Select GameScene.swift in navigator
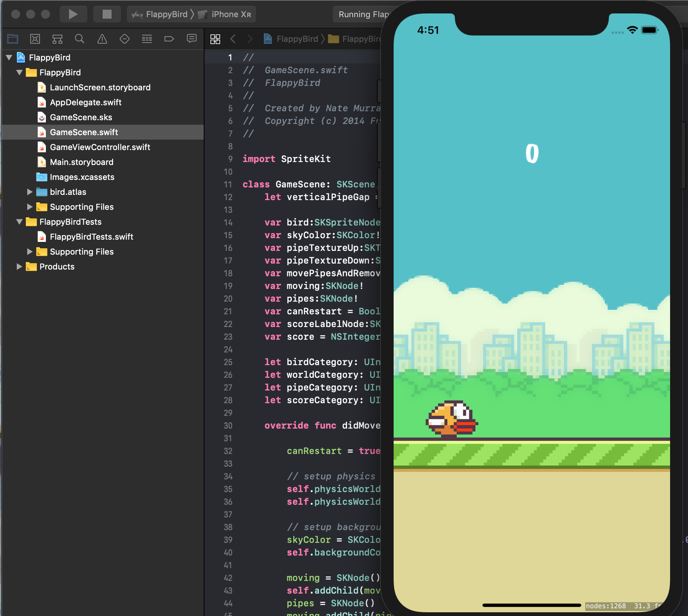Image resolution: width=688 pixels, height=616 pixels. coord(103,132)
